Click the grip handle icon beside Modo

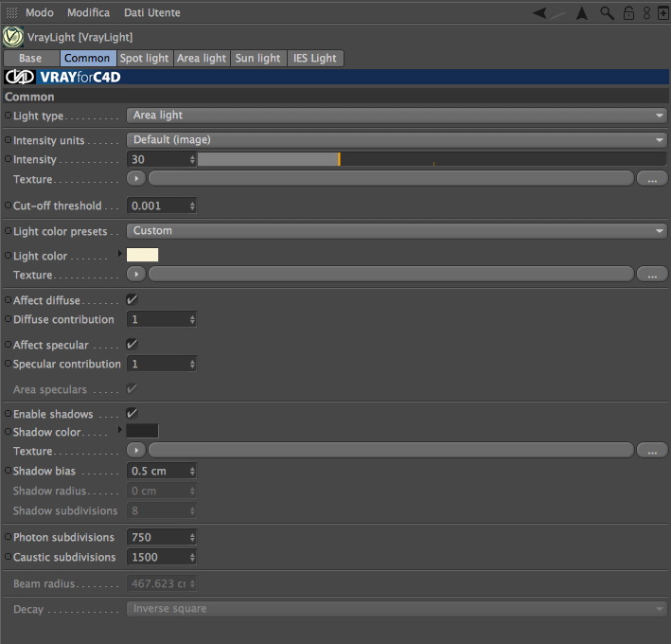[11, 13]
